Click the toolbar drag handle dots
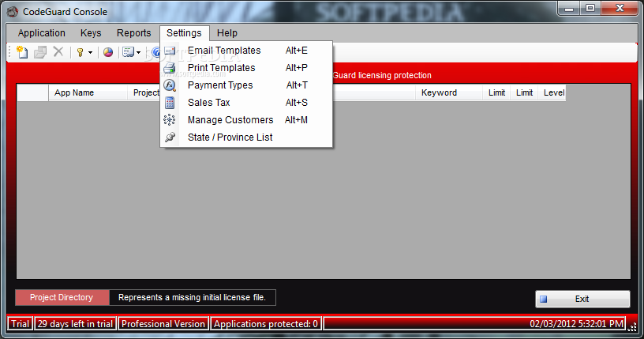This screenshot has height=339, width=644. coord(11,52)
